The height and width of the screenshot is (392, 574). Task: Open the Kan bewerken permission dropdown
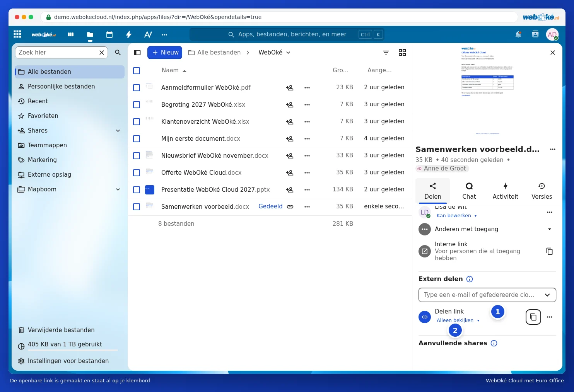click(x=457, y=216)
